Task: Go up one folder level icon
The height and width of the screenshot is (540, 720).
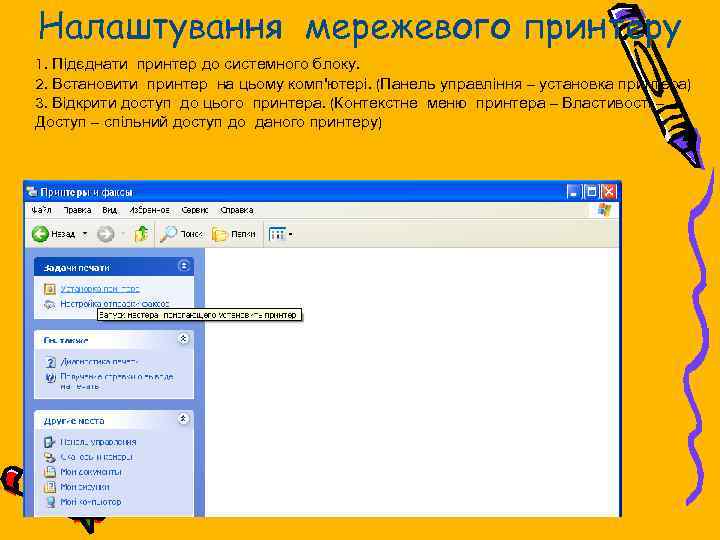Action: tap(141, 234)
